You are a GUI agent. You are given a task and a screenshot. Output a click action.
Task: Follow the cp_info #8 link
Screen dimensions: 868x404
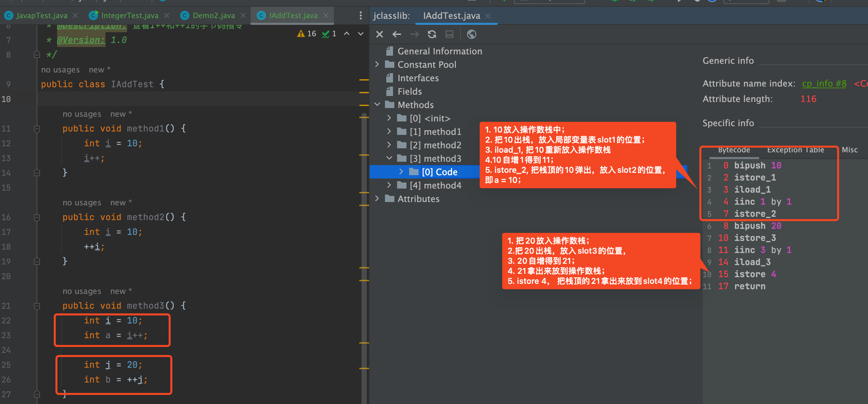[824, 84]
